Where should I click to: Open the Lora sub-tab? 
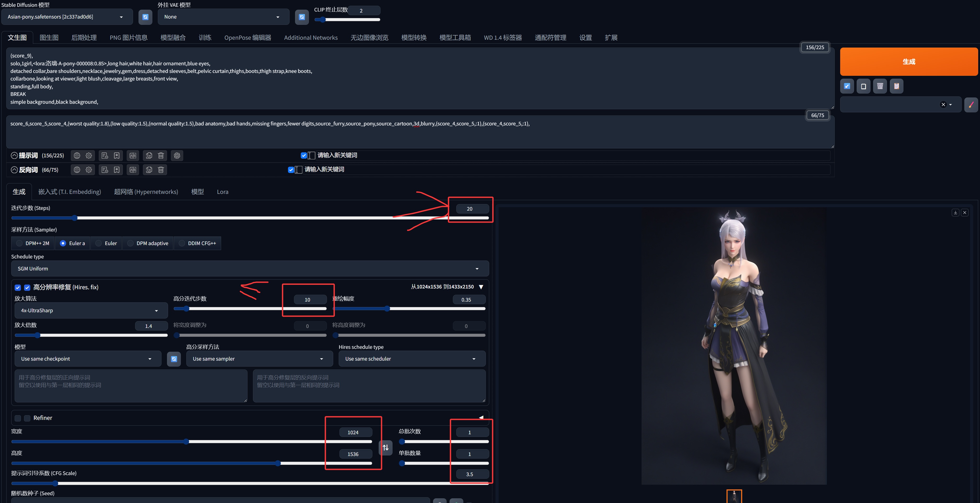tap(223, 192)
